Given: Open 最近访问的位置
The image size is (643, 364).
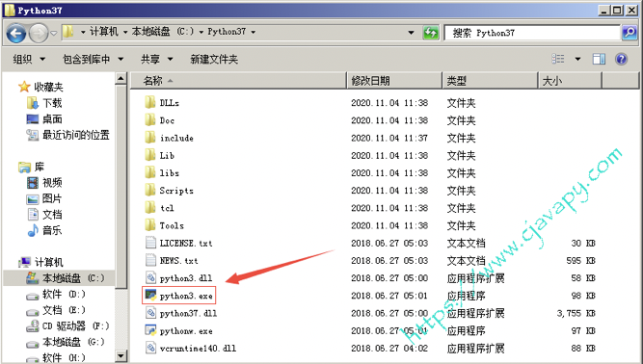Looking at the screenshot, I should coord(76,135).
